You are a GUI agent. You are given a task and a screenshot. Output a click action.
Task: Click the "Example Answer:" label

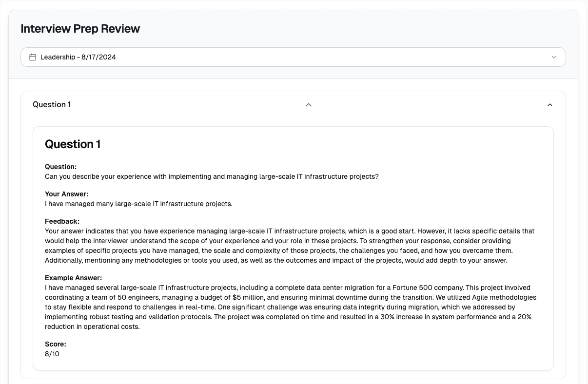(x=73, y=278)
